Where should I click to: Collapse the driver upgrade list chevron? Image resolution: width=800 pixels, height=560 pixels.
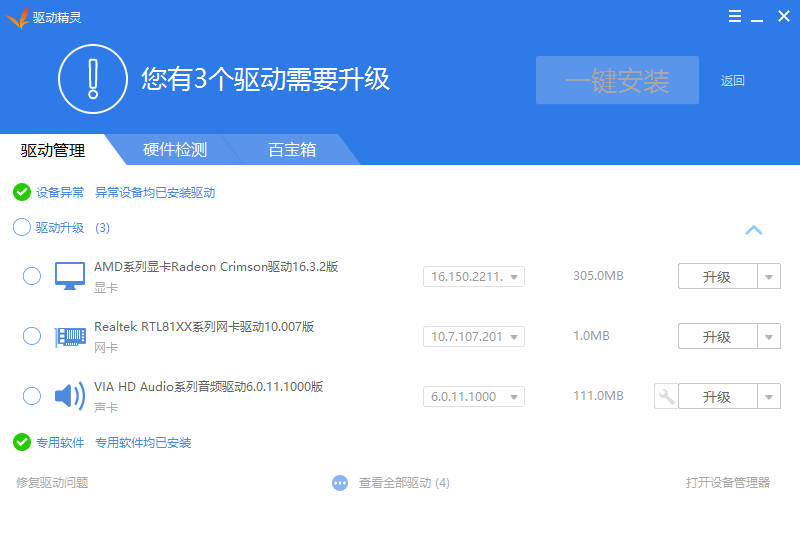(x=754, y=230)
